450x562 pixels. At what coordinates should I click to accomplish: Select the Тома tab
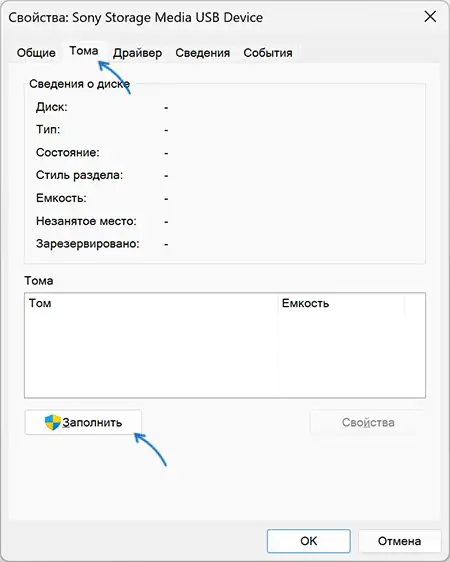coord(84,51)
